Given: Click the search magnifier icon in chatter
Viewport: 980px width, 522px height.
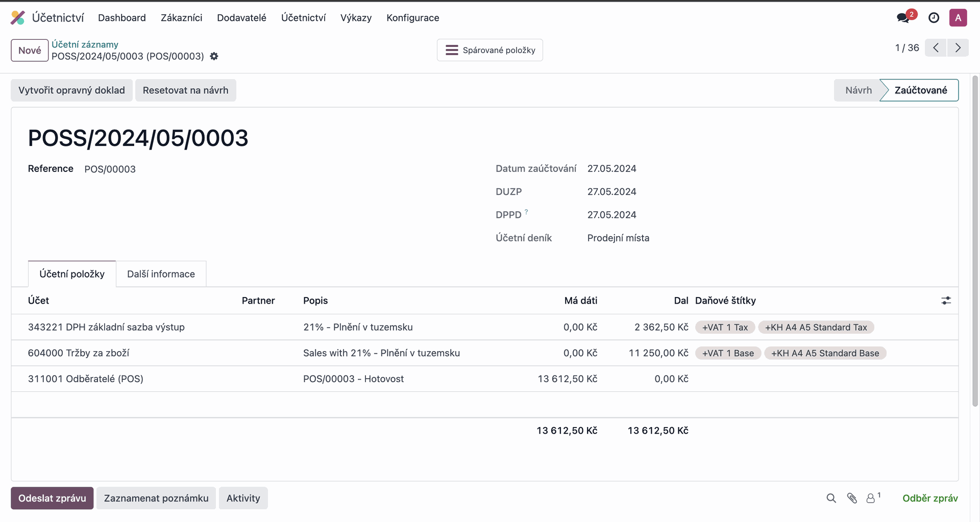Looking at the screenshot, I should [831, 498].
